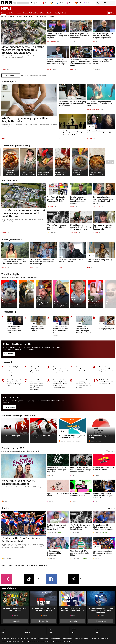Click the BBC News app button
The height and width of the screenshot is (644, 116).
10,407
